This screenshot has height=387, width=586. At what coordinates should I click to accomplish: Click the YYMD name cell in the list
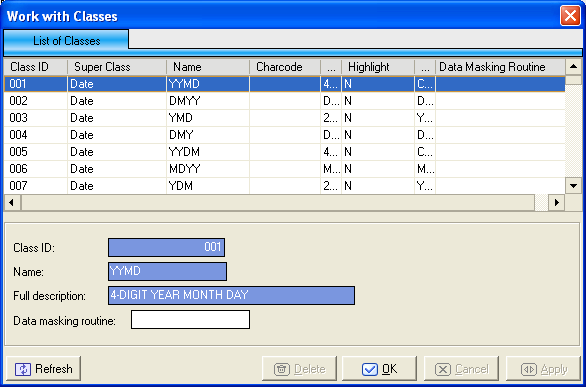pyautogui.click(x=208, y=84)
